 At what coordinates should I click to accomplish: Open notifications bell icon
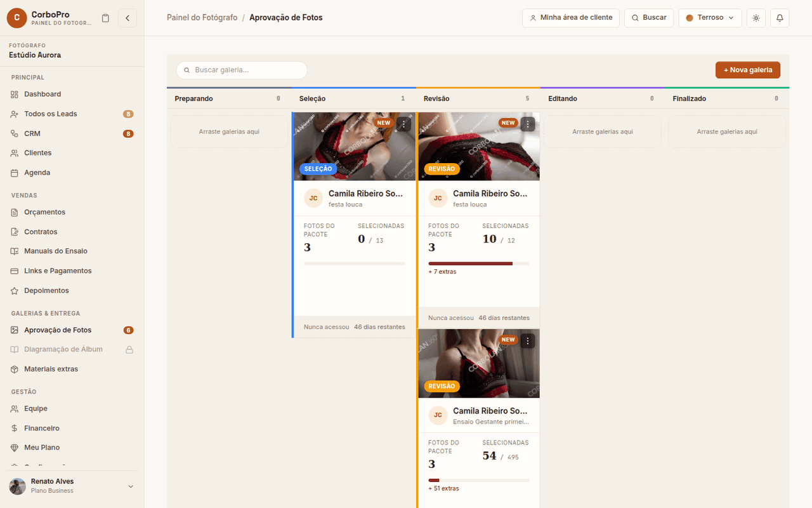pyautogui.click(x=780, y=18)
